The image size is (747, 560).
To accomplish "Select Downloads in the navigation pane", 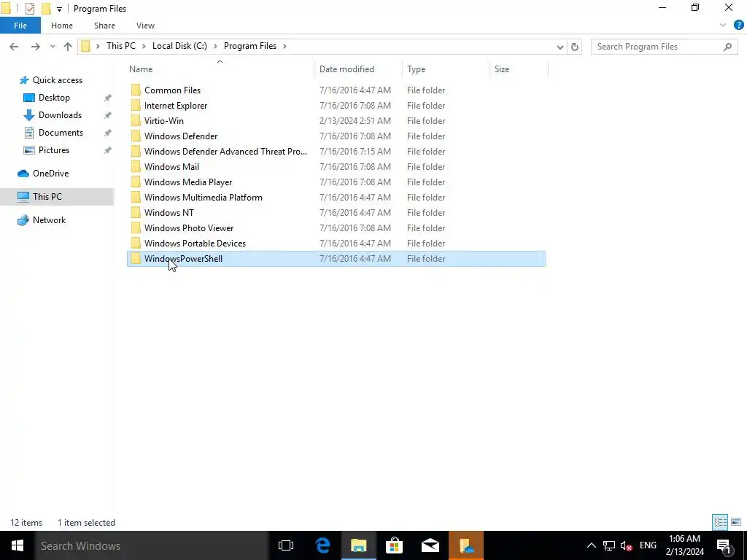I will (x=60, y=115).
